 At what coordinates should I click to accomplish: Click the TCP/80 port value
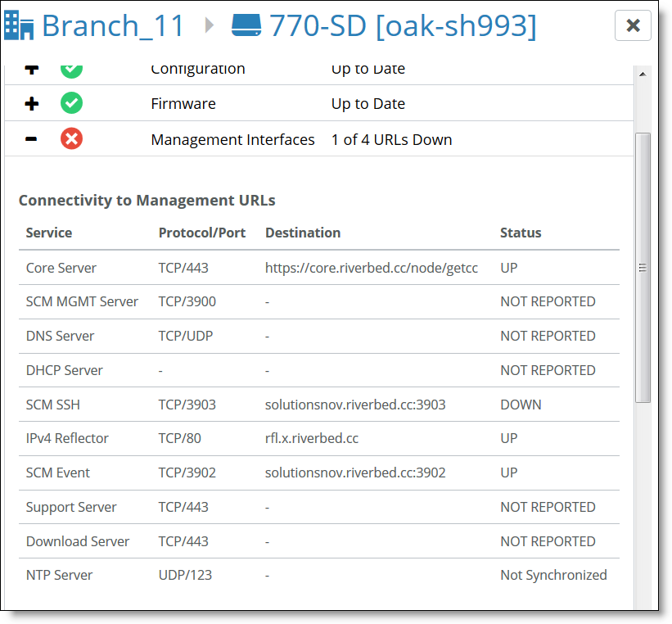click(x=179, y=439)
